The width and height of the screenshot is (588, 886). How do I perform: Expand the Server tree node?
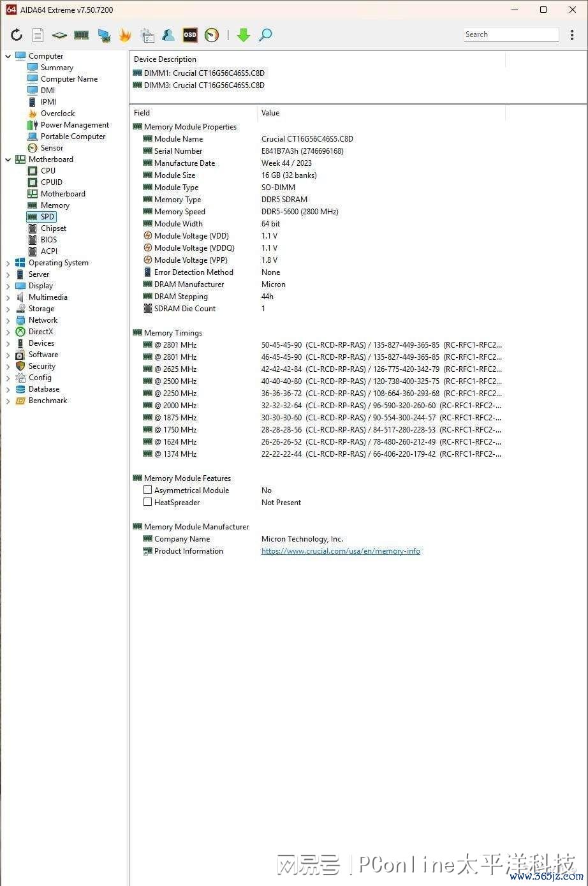(x=8, y=274)
